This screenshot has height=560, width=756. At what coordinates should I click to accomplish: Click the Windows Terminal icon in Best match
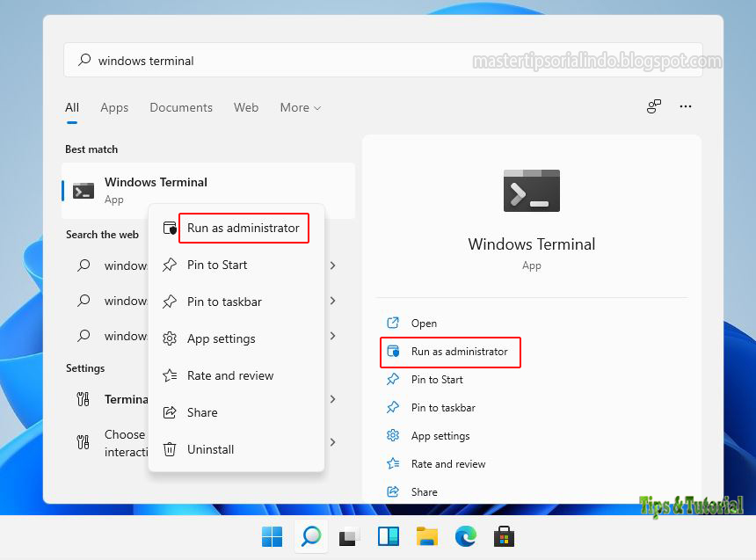tap(84, 191)
